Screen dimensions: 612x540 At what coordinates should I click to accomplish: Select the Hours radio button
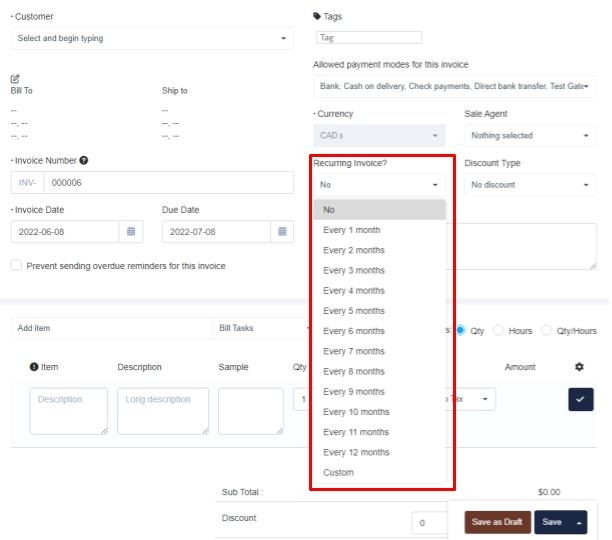tap(499, 330)
